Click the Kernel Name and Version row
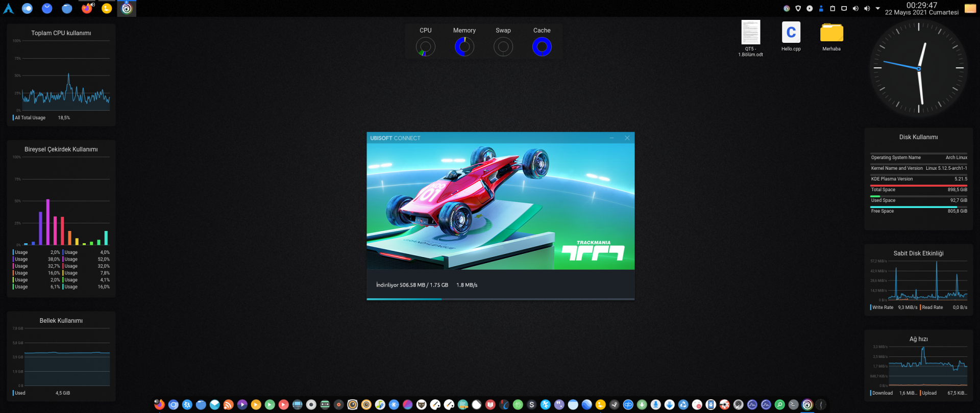The image size is (980, 413). 919,168
